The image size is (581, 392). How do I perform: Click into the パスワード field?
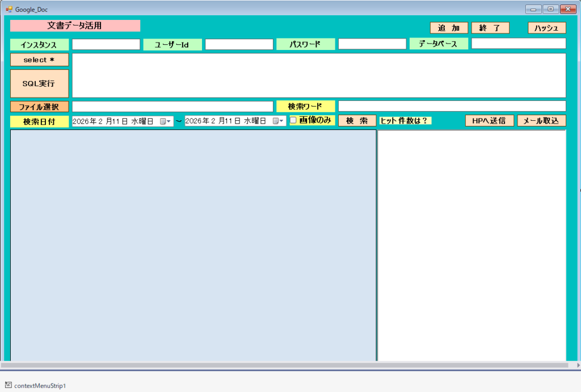pos(372,44)
